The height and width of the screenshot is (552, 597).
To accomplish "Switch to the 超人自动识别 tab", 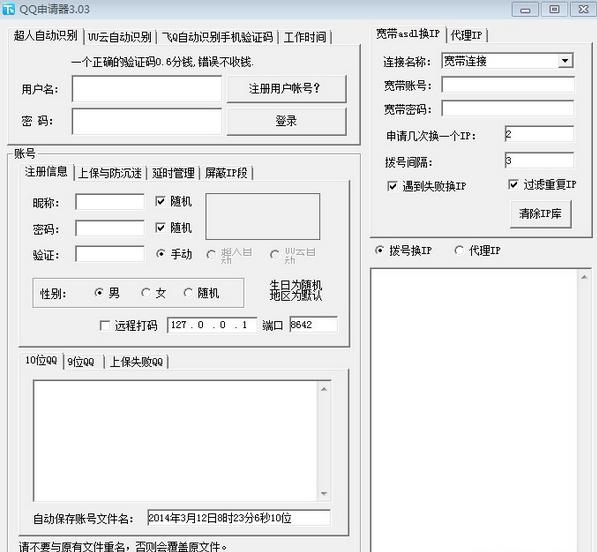I will (x=46, y=36).
